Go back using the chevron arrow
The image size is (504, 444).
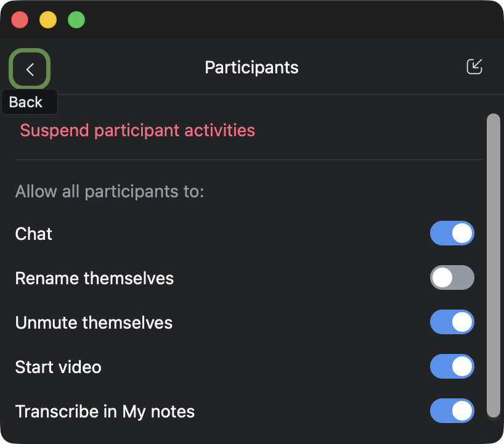pyautogui.click(x=30, y=70)
